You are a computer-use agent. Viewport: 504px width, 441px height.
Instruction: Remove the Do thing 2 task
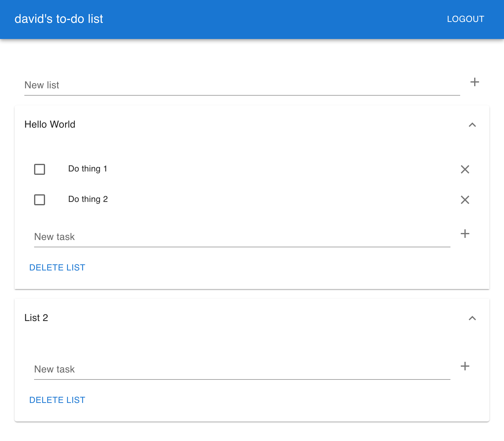[x=465, y=199]
